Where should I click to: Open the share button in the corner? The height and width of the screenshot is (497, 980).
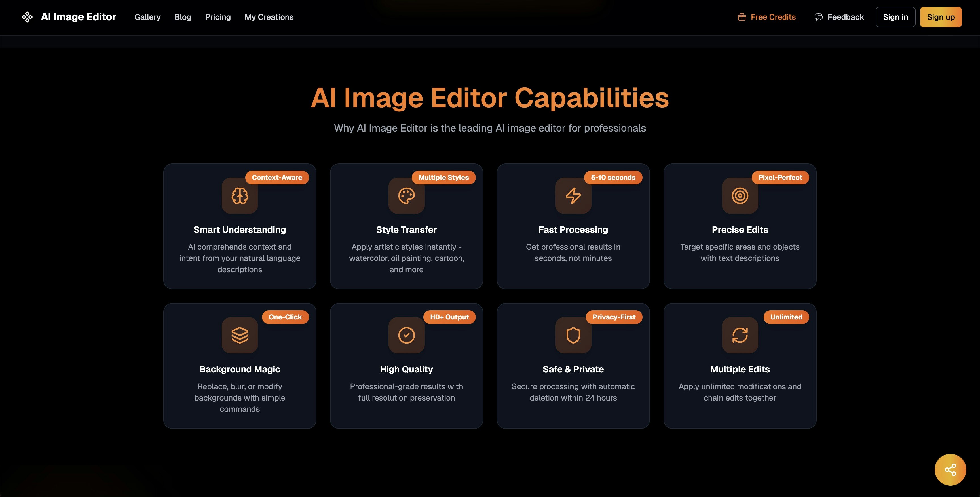951,469
